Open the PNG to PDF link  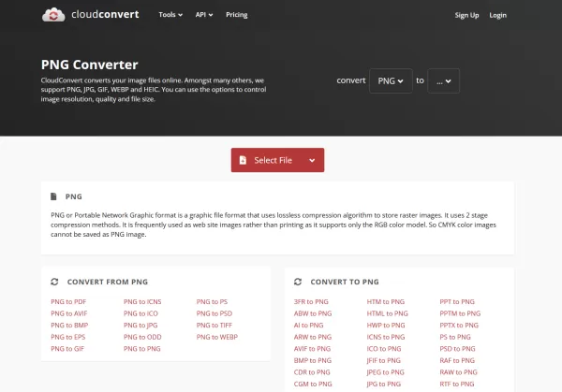point(68,302)
